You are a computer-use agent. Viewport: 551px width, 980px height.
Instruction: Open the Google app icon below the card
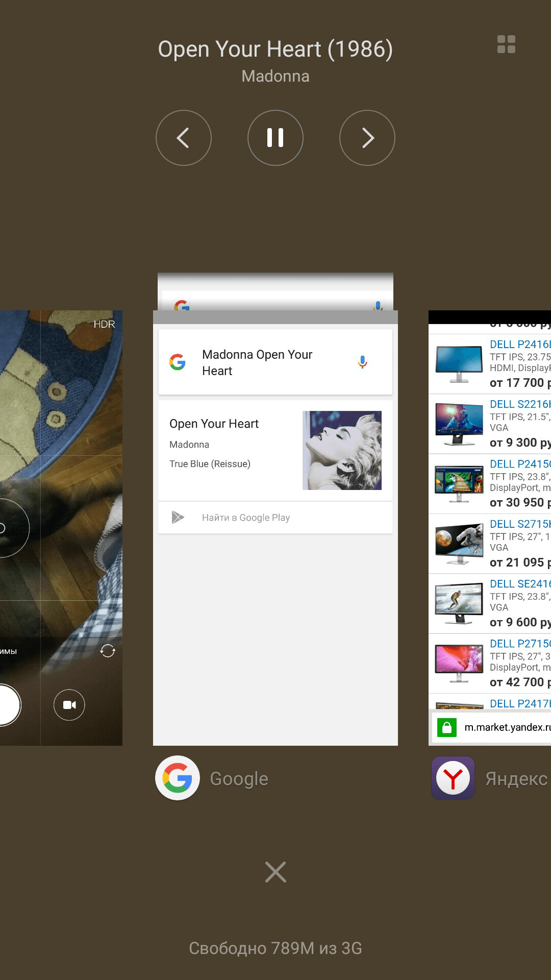[178, 778]
